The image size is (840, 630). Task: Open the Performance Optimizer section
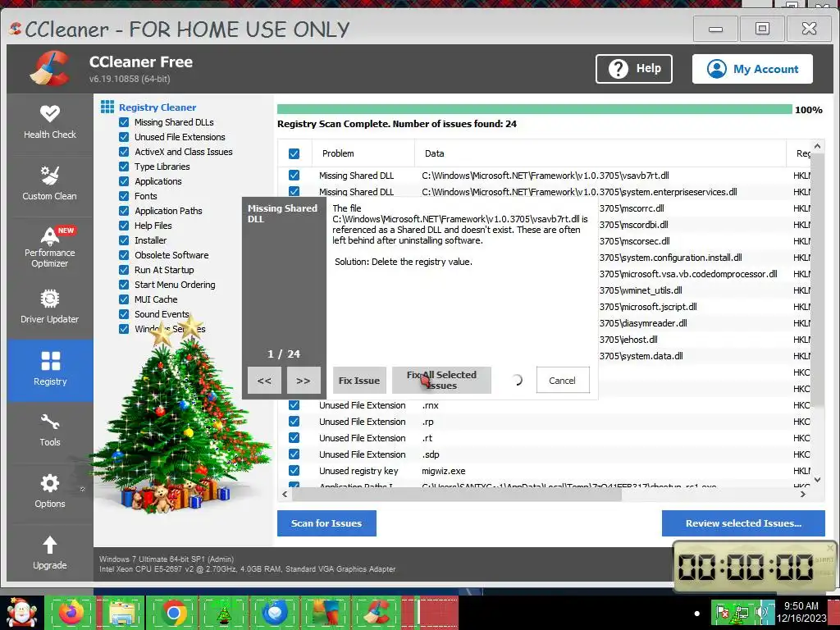[50, 247]
